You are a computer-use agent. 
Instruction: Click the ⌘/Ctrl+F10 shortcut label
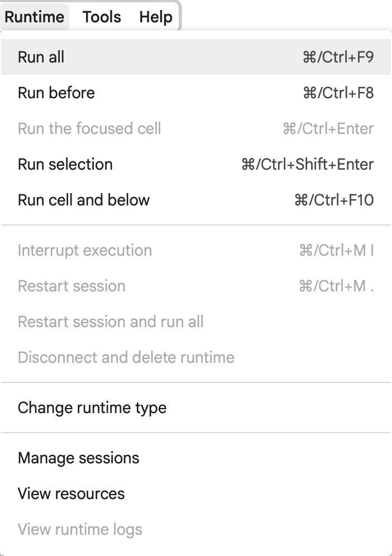point(334,200)
